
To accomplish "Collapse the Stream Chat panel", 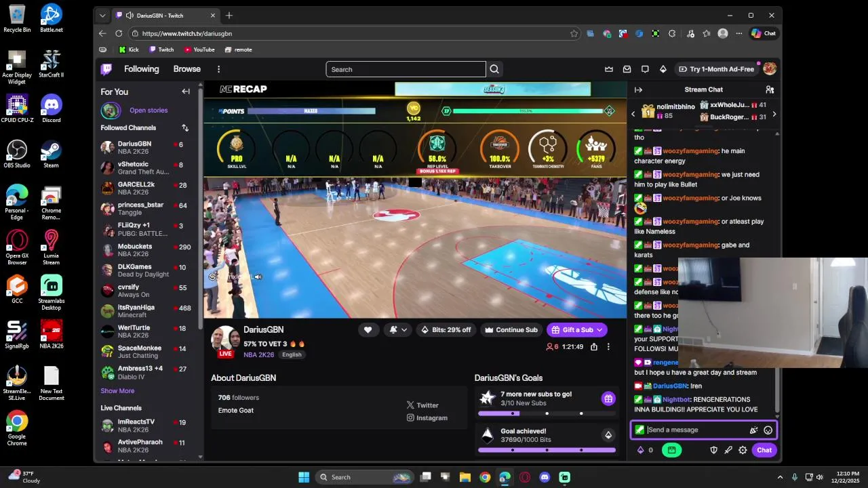I will pyautogui.click(x=638, y=89).
